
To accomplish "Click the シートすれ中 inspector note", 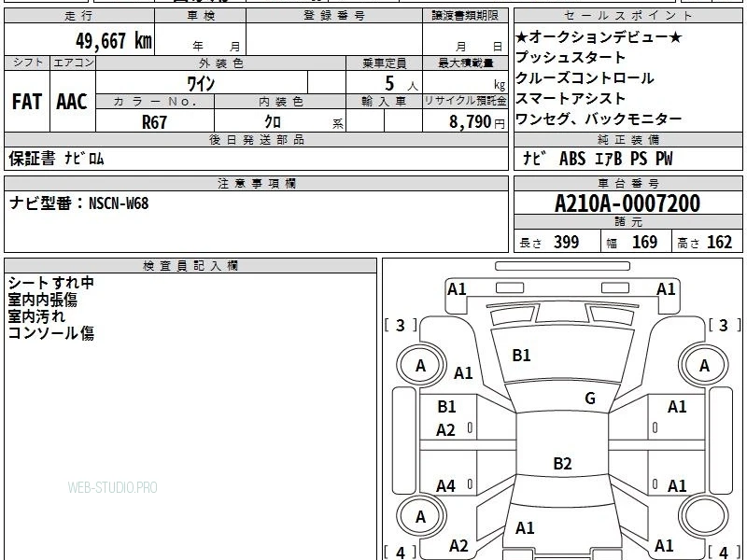I will click(51, 283).
